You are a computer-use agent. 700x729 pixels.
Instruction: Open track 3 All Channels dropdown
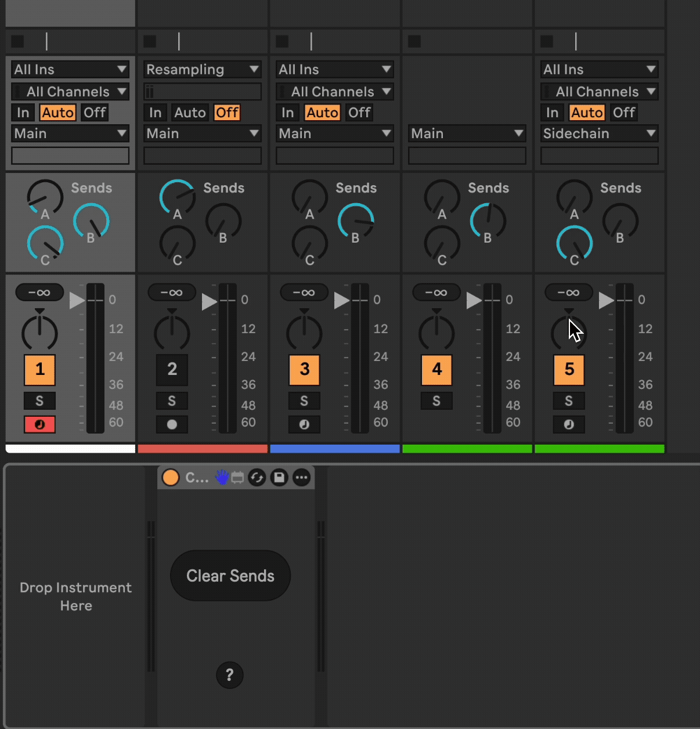[335, 92]
